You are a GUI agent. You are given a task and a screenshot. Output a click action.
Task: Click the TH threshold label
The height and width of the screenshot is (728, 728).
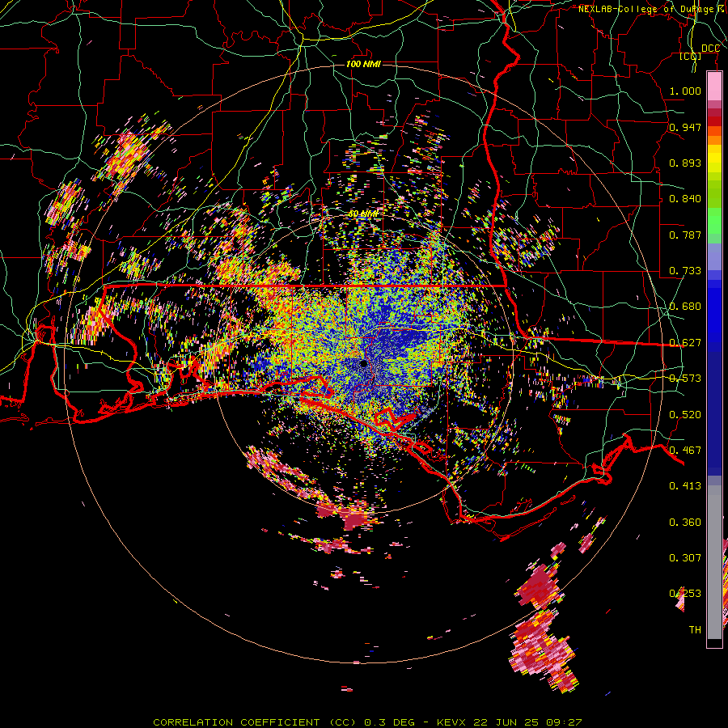pos(695,630)
